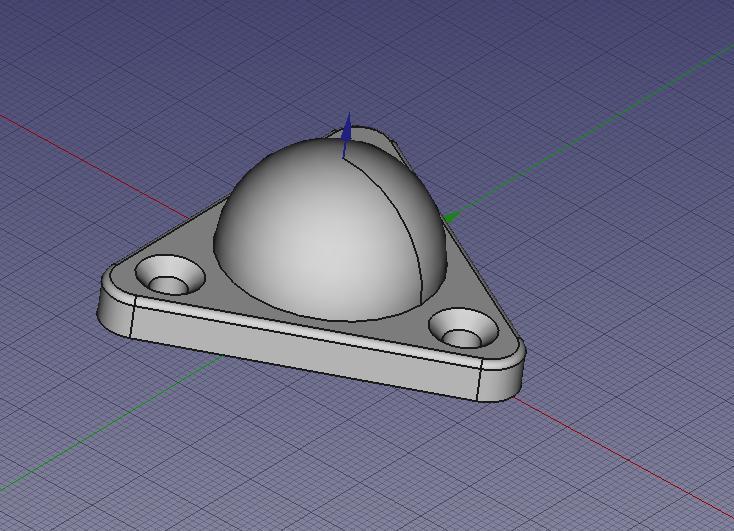The height and width of the screenshot is (531, 734).
Task: Select the green Y-axis arrowhead near the dome
Action: 451,217
